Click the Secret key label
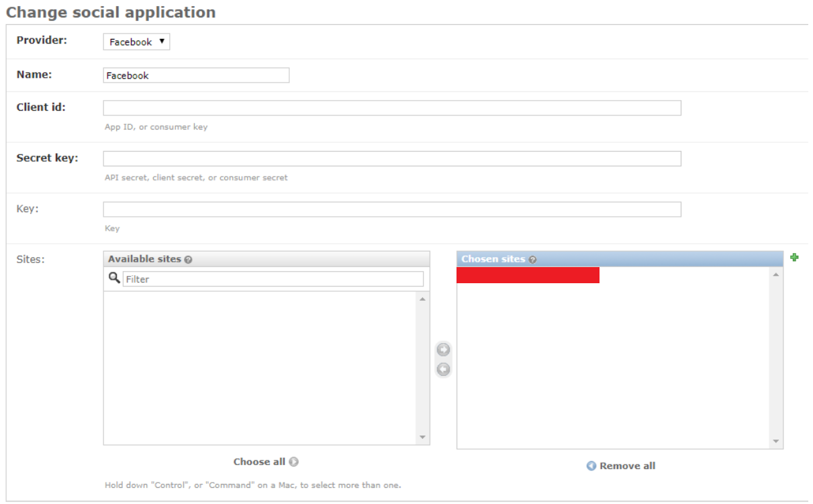This screenshot has height=504, width=813. pyautogui.click(x=47, y=158)
